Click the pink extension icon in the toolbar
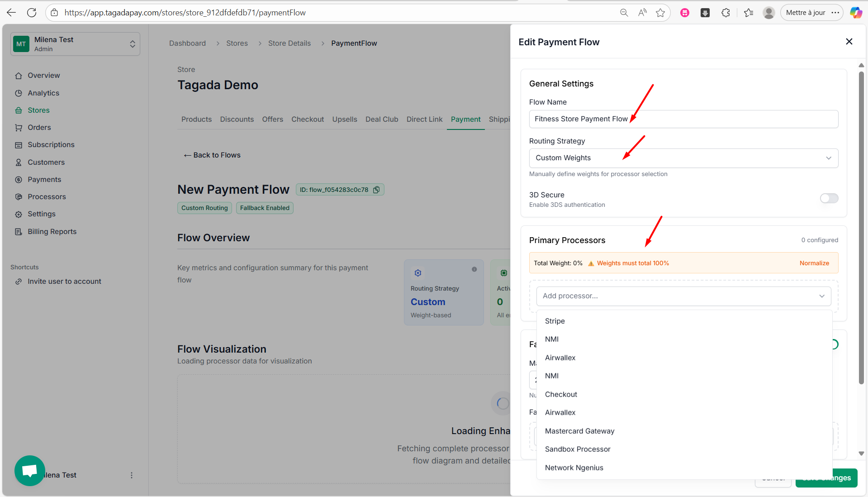 (685, 13)
